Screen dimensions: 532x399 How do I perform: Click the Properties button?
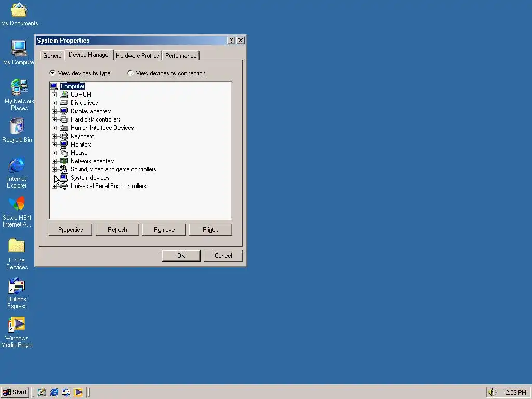(x=71, y=230)
